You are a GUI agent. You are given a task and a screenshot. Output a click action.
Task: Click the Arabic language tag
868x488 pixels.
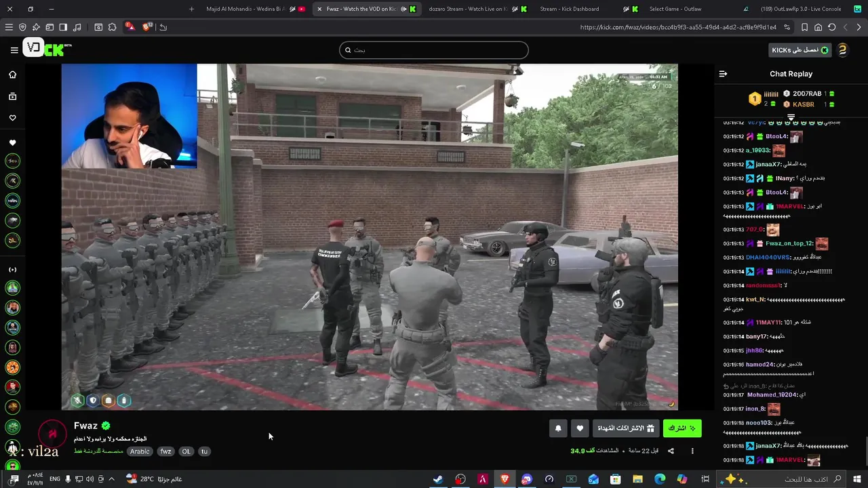tap(140, 451)
